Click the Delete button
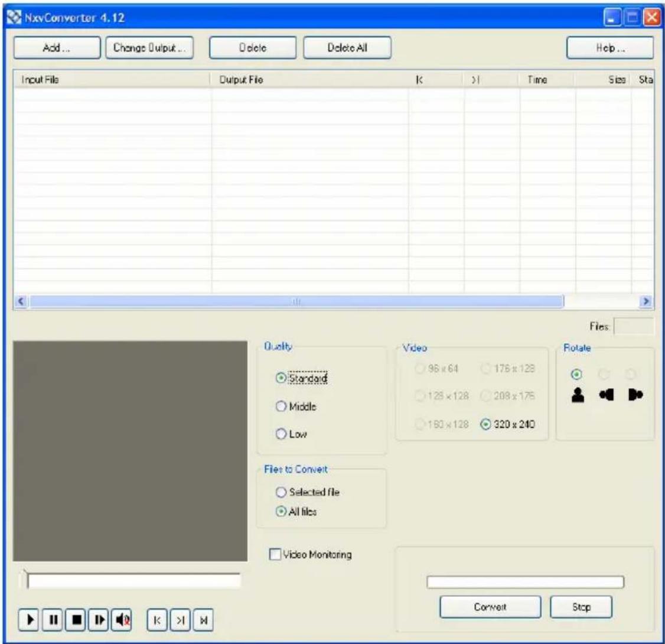665x644 pixels. point(253,47)
